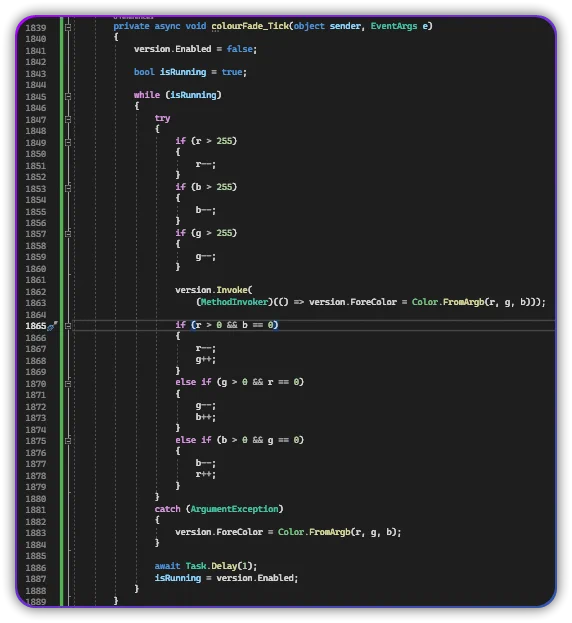Click the 'g--;' statement on line 1859
Image resolution: width=572 pixels, height=623 pixels.
205,257
